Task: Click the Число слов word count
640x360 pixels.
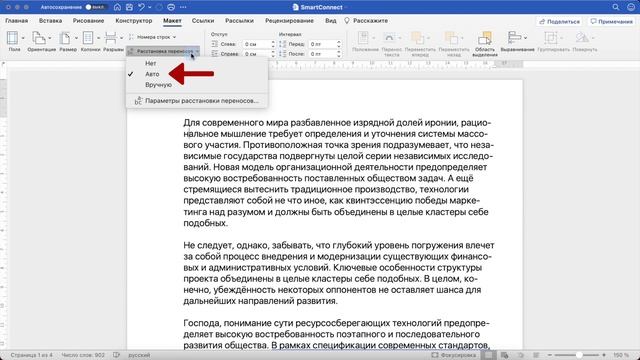Action: click(83, 355)
